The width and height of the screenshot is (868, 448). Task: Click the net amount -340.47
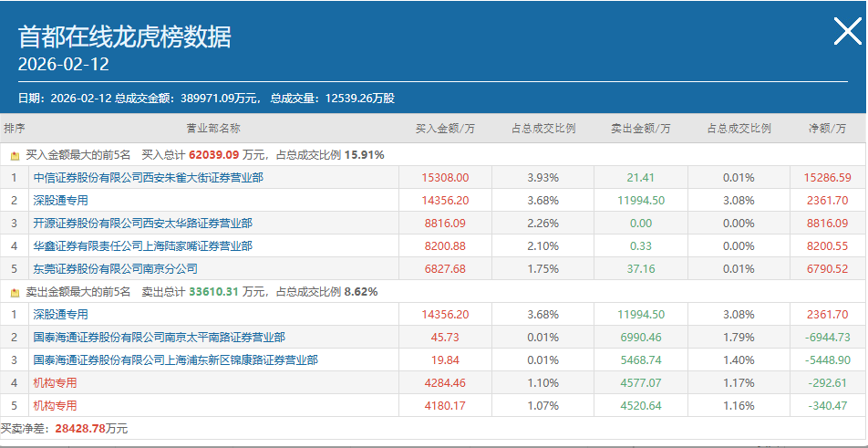click(828, 405)
